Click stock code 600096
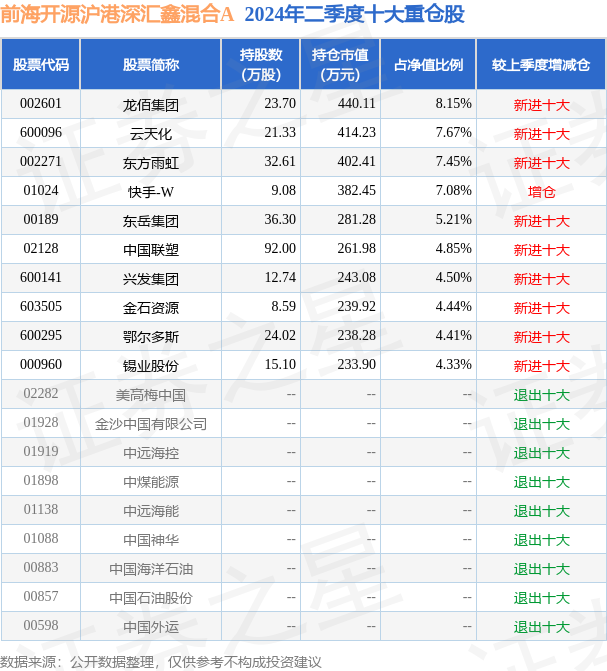 (x=41, y=133)
